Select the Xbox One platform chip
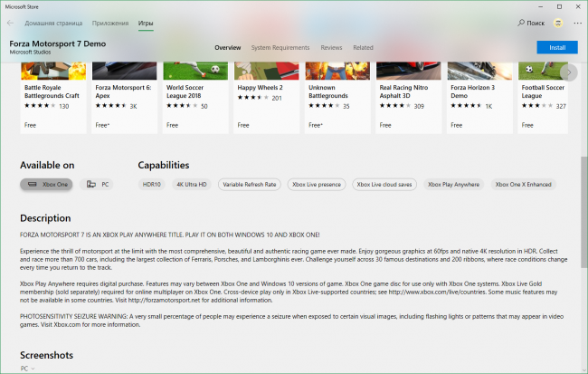This screenshot has height=374, width=588. coord(46,185)
